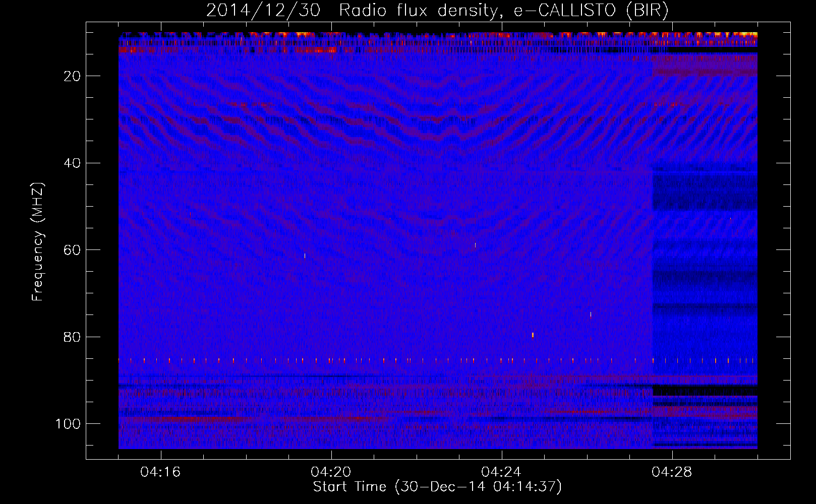Click the 80 MHz frequency tick label
The width and height of the screenshot is (816, 504).
(73, 337)
